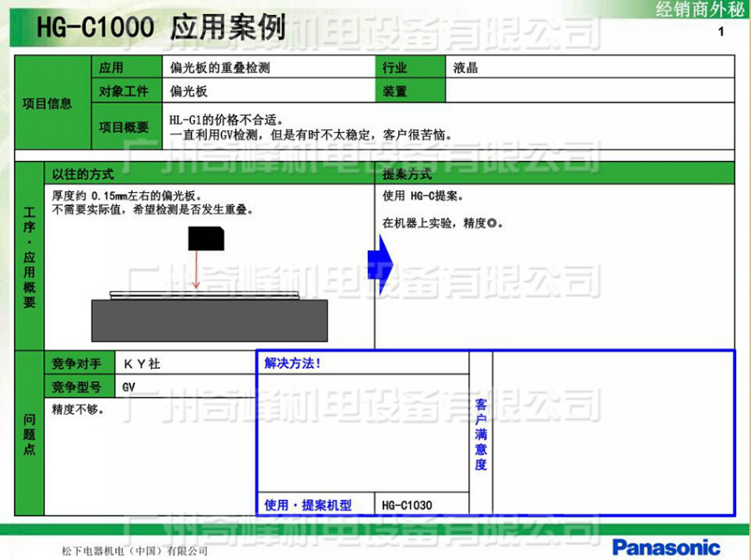Select the 竞争型号 label
751x560 pixels.
point(77,387)
